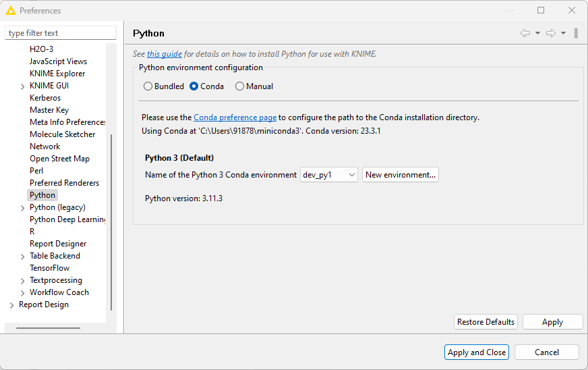
Task: Click the forward navigation arrow icon
Action: point(551,34)
